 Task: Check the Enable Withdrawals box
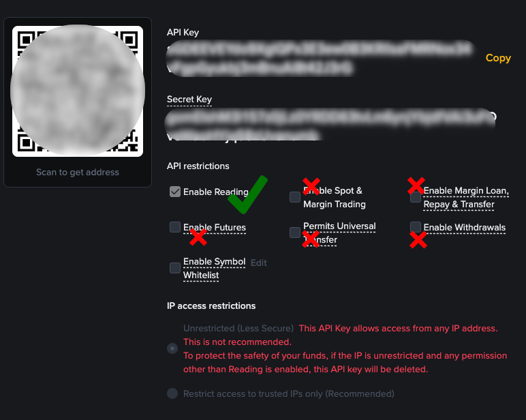(416, 227)
